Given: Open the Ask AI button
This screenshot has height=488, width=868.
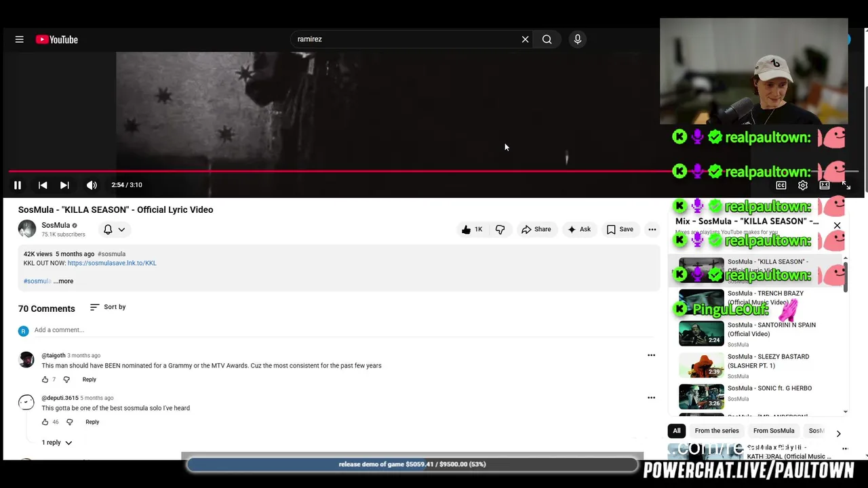Looking at the screenshot, I should click(x=579, y=230).
